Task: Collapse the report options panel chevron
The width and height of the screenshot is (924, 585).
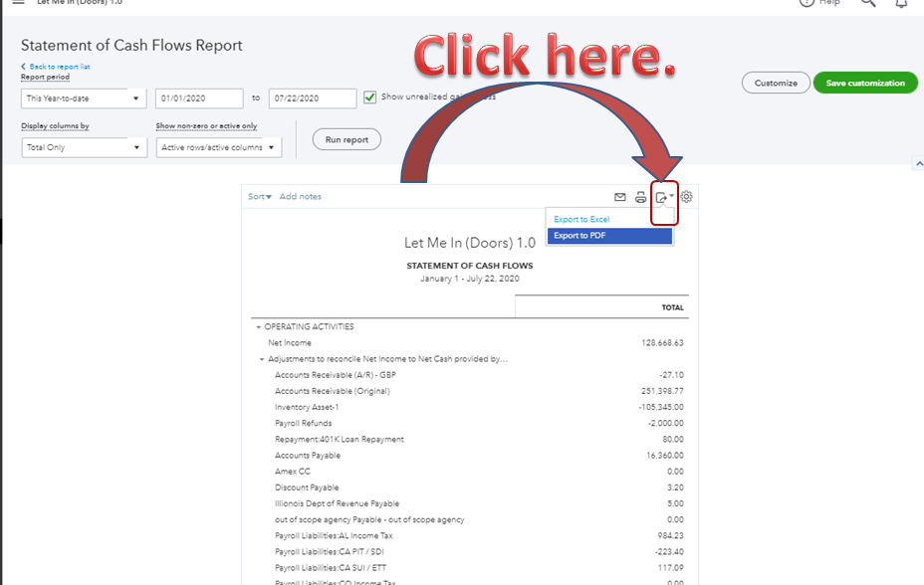Action: 918,162
